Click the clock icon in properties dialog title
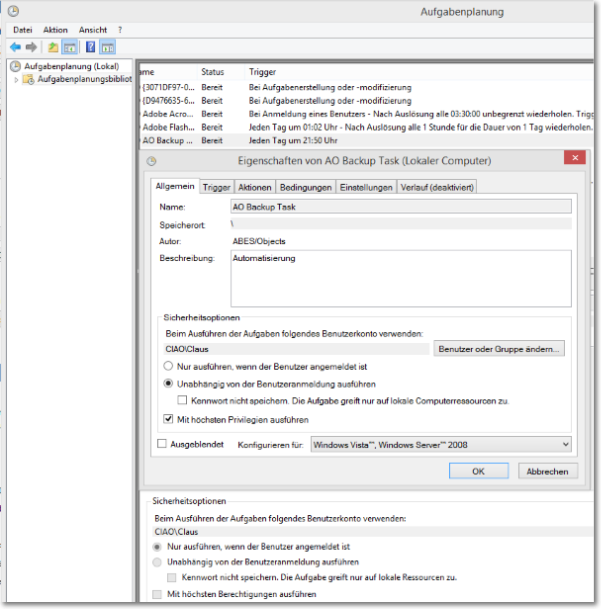601x609 pixels. coord(151,161)
